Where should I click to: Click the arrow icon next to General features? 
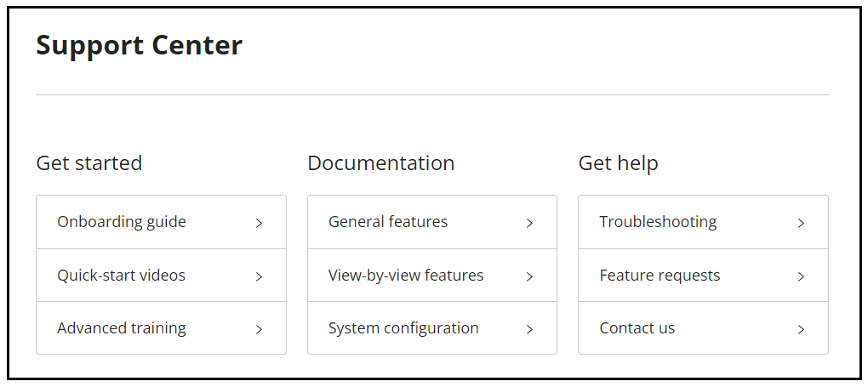tap(529, 223)
